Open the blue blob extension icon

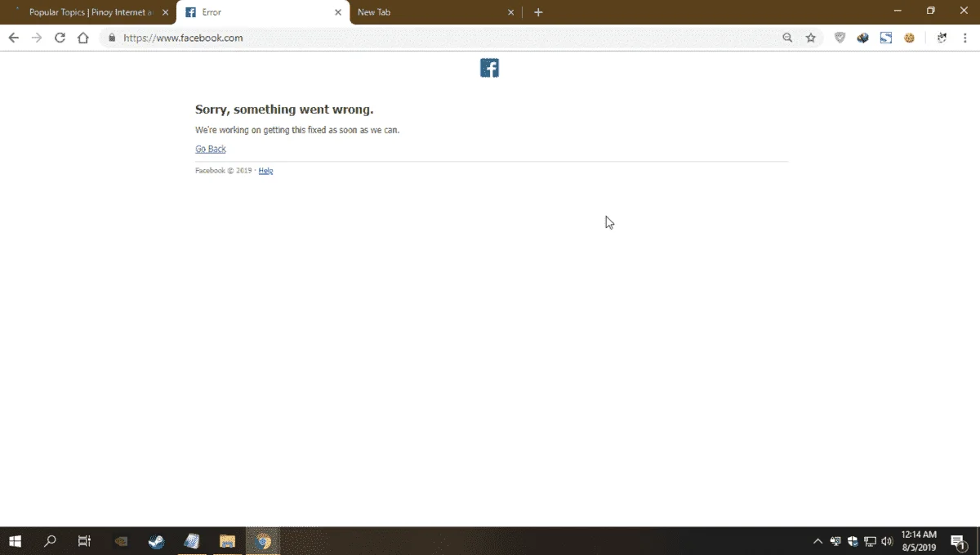862,38
